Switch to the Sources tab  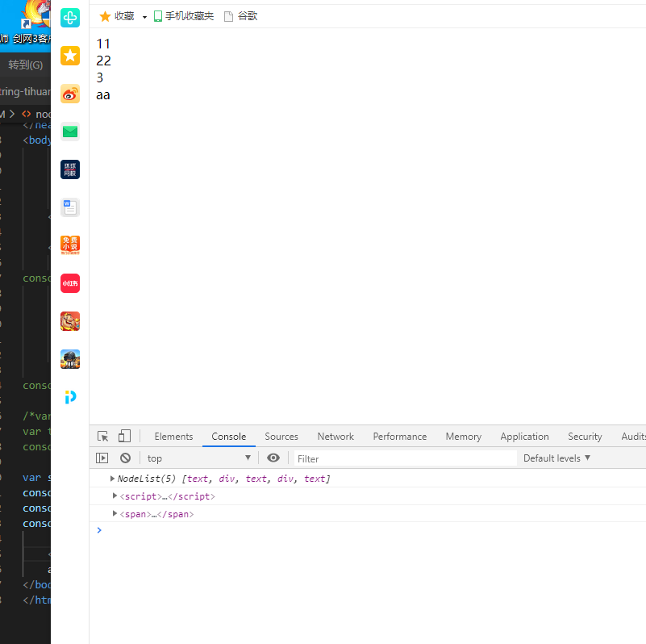tap(281, 437)
